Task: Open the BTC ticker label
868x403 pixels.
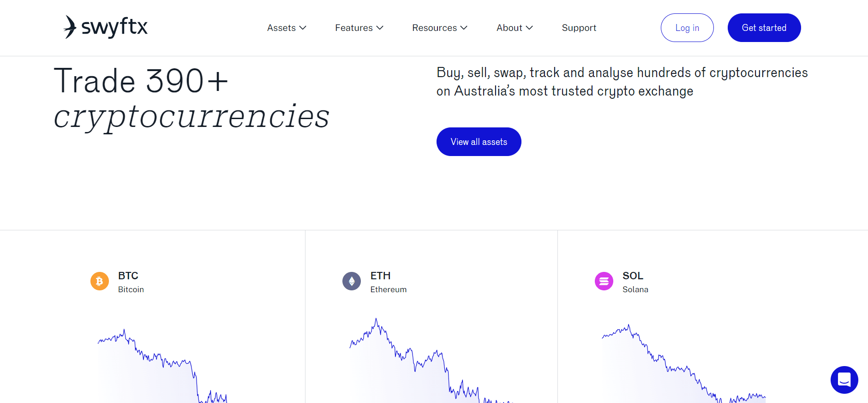Action: (x=128, y=276)
